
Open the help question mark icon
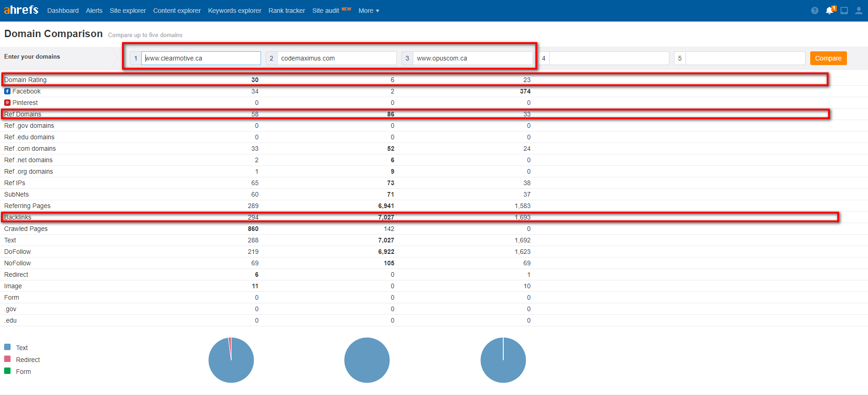pyautogui.click(x=814, y=11)
